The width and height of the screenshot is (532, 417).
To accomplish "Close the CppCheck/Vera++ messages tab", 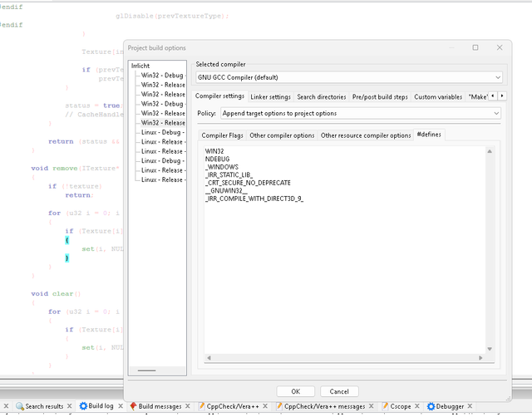I will pos(372,406).
